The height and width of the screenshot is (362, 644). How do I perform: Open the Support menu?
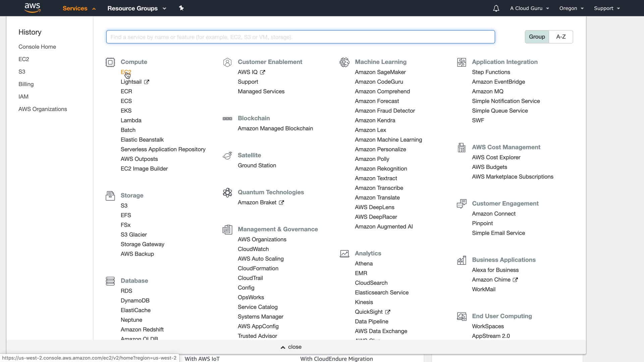click(606, 8)
